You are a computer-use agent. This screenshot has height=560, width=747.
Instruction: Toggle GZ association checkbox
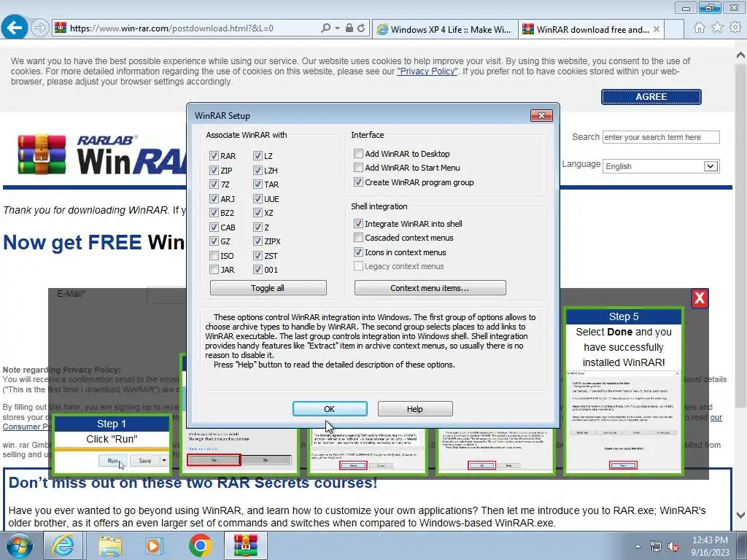214,241
